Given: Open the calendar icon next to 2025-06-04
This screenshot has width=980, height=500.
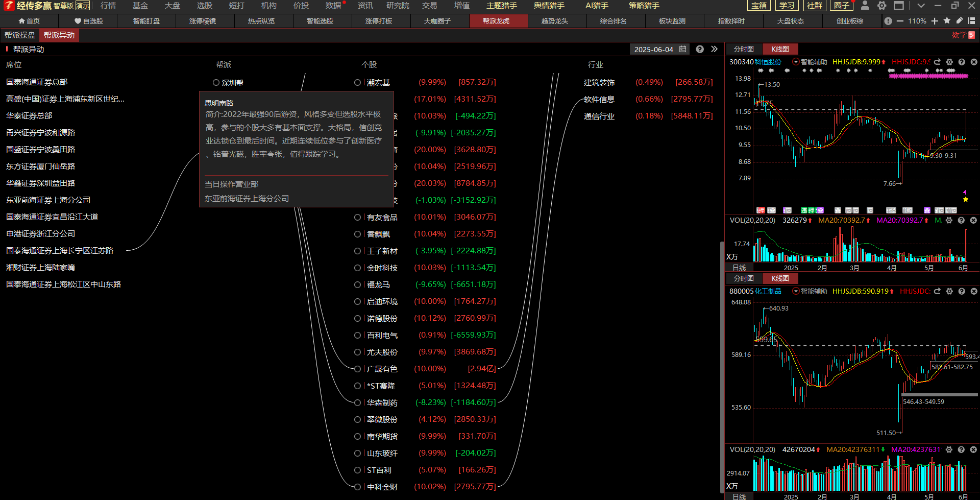Looking at the screenshot, I should (x=682, y=49).
